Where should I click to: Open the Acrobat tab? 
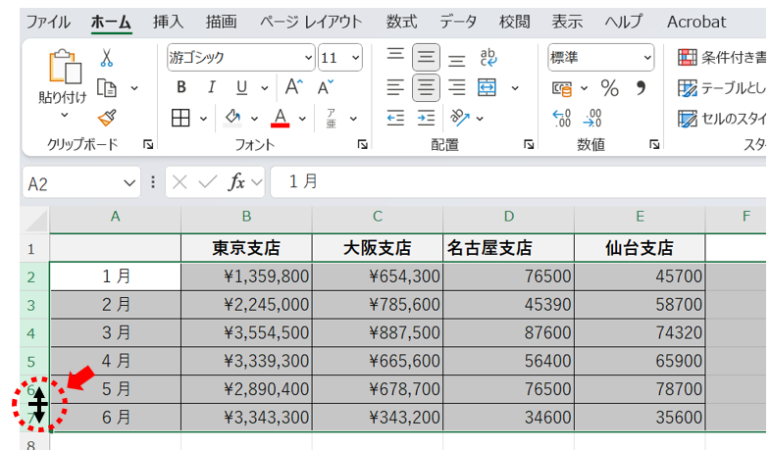coord(696,22)
